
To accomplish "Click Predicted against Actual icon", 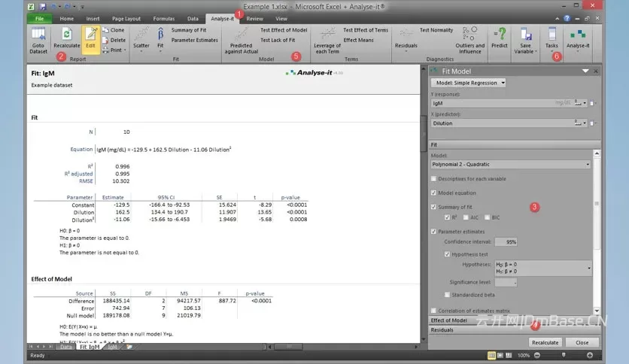I will [x=241, y=41].
